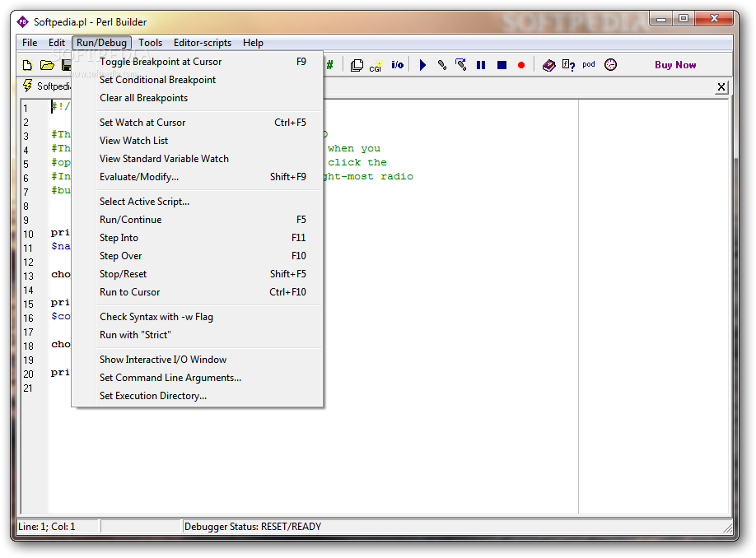Open the Editor-scripts menu
The width and height of the screenshot is (756, 558).
pos(203,43)
